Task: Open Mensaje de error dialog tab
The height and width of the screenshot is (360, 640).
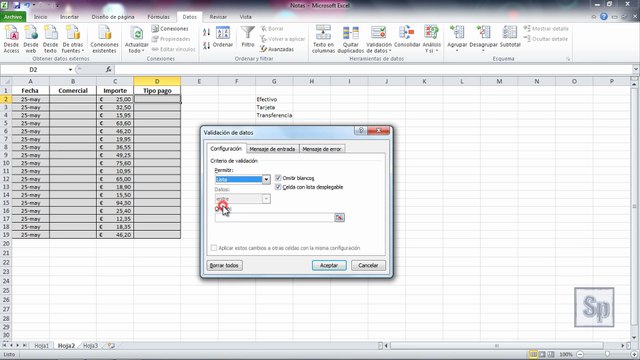Action: (322, 149)
